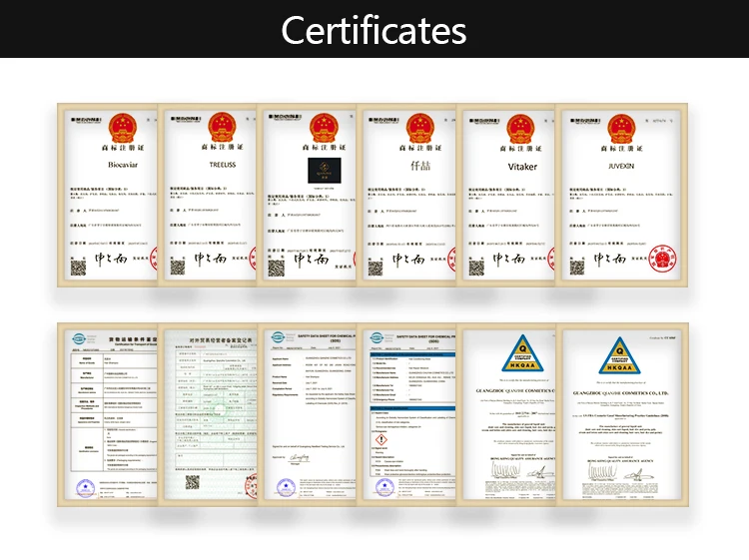Click the HKQAA triangle logo on fifth bottom certificate

pos(522,353)
